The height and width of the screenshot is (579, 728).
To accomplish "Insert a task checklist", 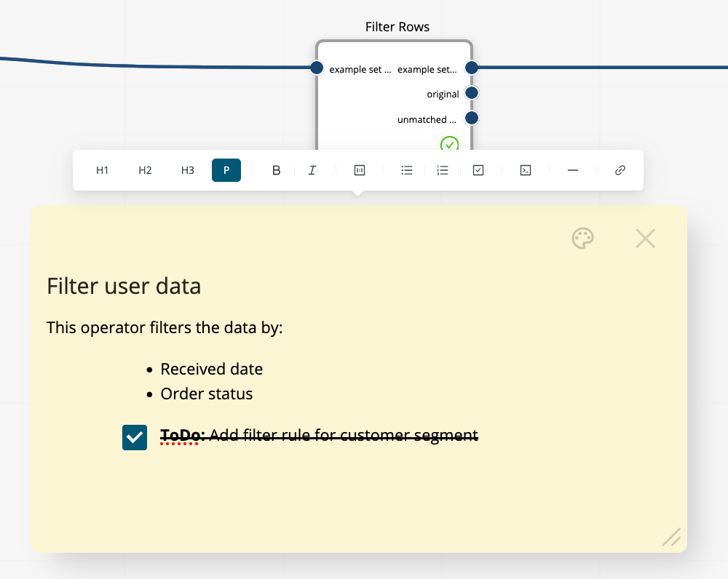I will coord(478,170).
